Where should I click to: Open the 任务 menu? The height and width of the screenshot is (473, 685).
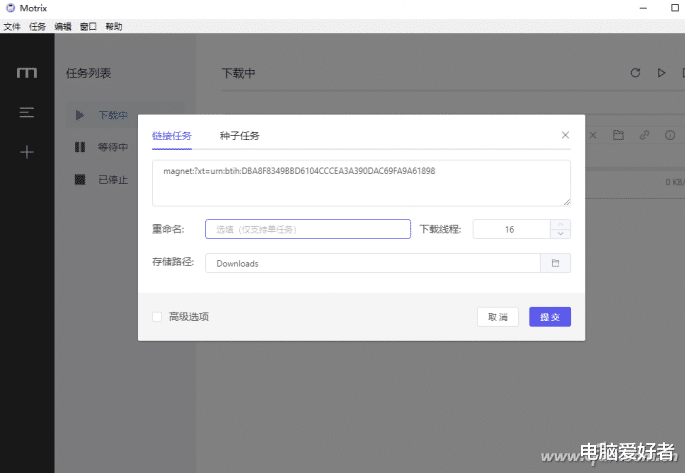[x=37, y=27]
